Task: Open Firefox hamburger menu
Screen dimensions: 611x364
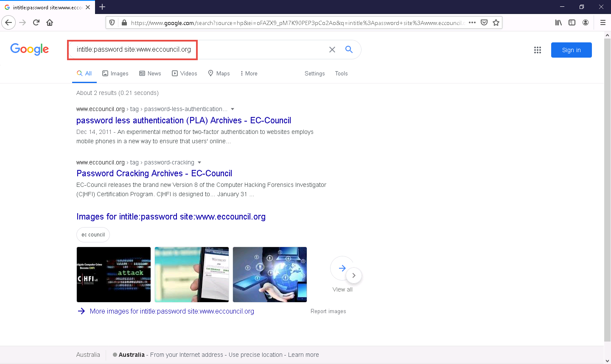Action: [x=603, y=22]
